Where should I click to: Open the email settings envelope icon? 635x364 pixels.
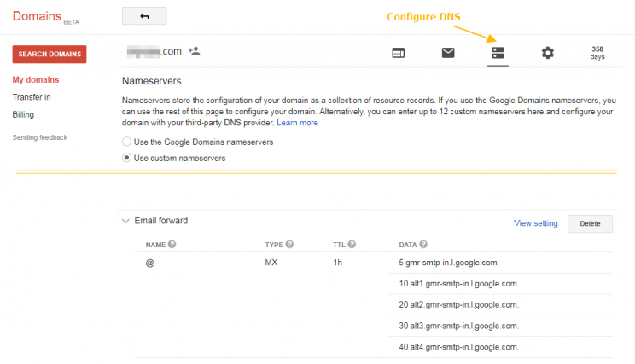click(x=448, y=53)
